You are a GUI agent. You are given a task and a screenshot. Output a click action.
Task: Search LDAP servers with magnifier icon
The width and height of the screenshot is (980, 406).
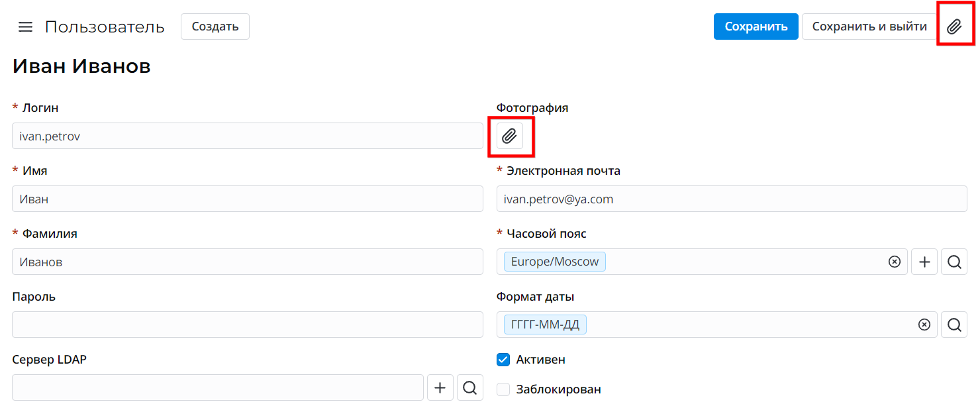click(x=470, y=387)
